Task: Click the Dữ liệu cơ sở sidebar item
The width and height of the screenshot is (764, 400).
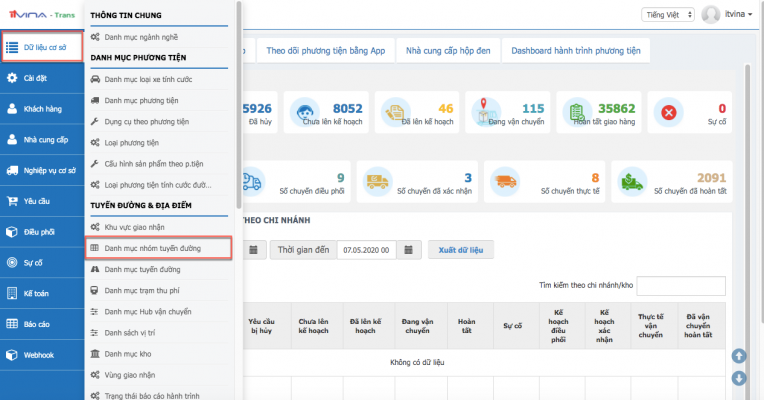Action: tap(42, 46)
